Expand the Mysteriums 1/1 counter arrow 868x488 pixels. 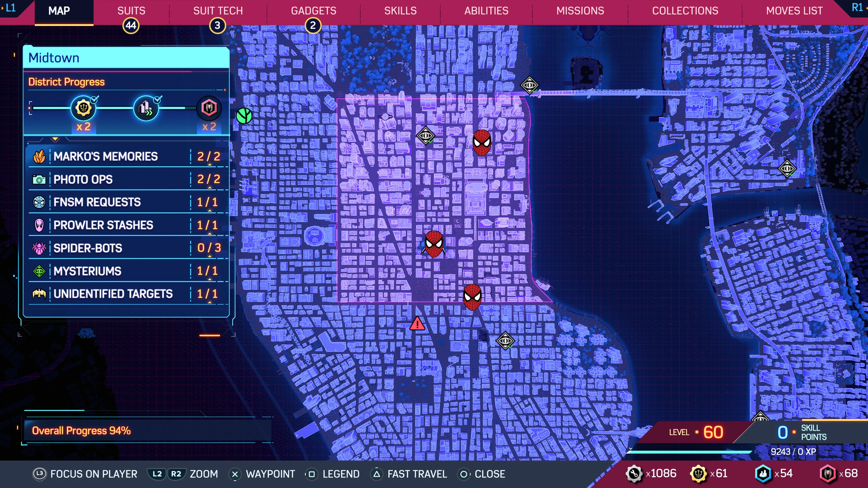[210, 279]
